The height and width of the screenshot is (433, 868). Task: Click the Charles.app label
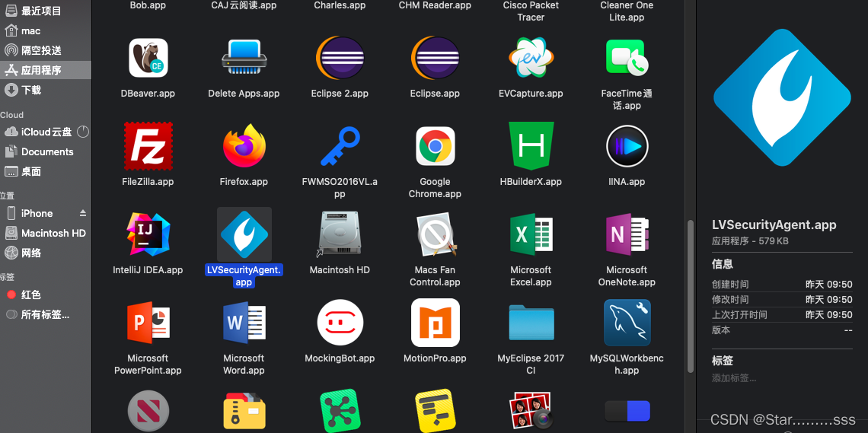point(340,5)
